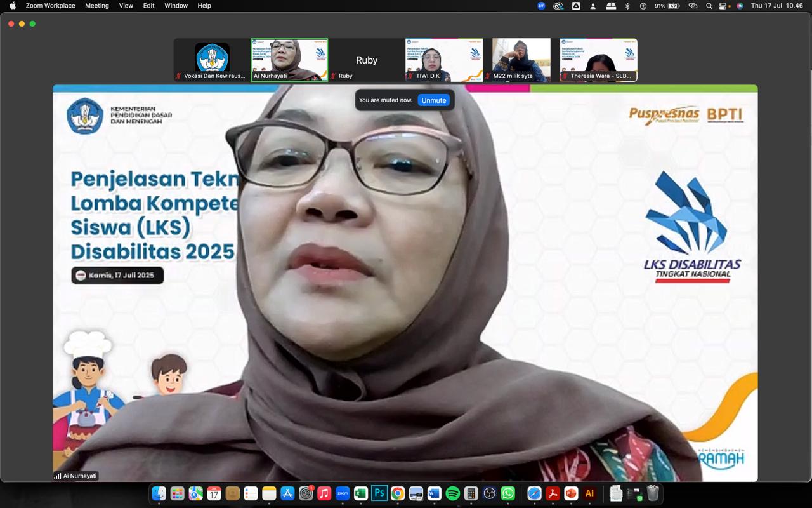Viewport: 812px width, 508px height.
Task: Select M22 milik syta participant thumbnail
Action: click(x=521, y=60)
